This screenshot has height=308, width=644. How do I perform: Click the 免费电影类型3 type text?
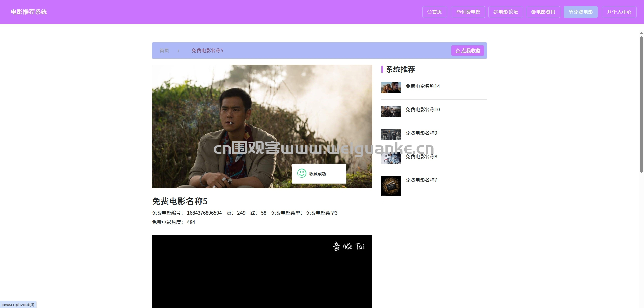click(x=322, y=213)
